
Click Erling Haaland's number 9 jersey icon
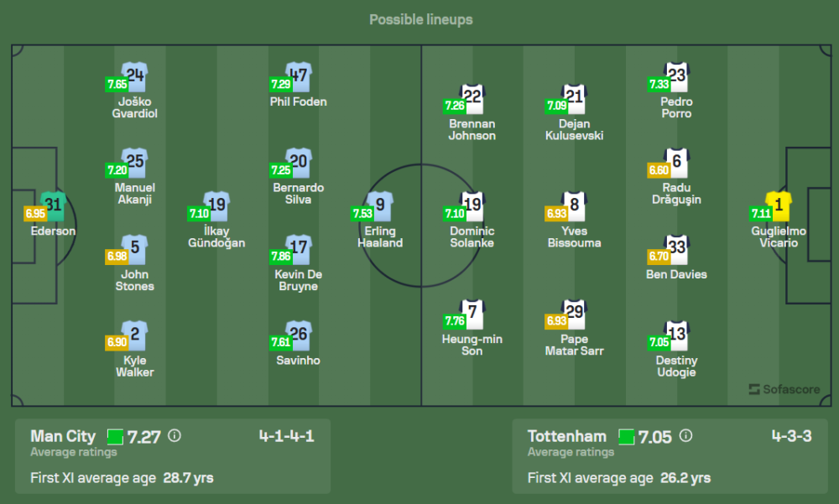[x=381, y=205]
